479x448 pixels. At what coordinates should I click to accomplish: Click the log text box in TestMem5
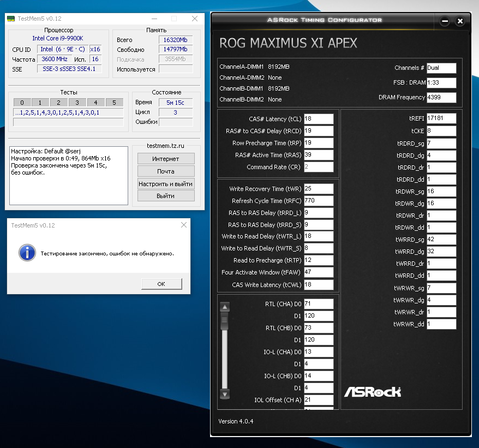point(69,175)
